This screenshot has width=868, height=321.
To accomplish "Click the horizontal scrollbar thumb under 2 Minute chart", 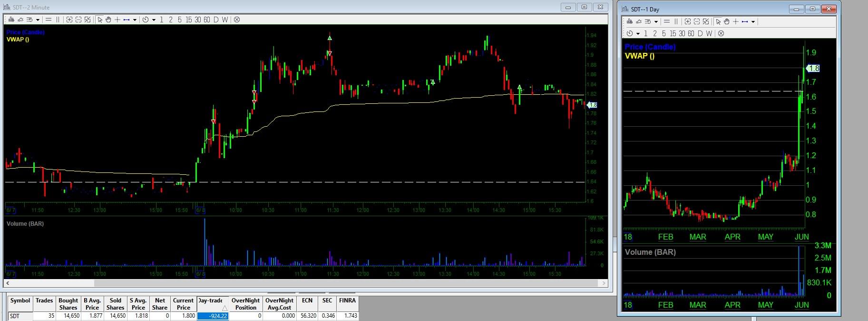I will 346,283.
